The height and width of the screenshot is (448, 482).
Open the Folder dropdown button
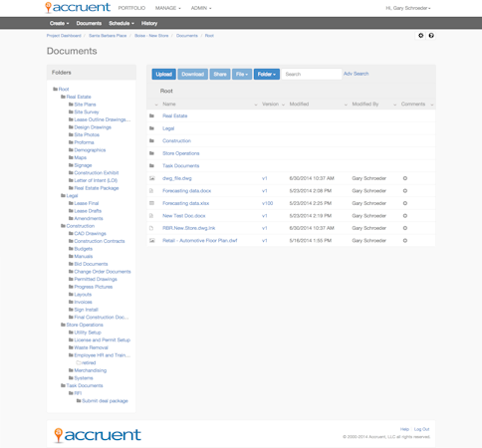(267, 74)
